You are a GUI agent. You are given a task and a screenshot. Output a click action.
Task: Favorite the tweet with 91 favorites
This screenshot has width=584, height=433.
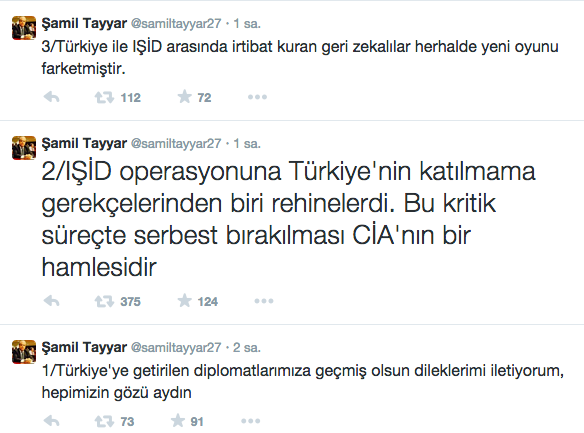pos(178,421)
